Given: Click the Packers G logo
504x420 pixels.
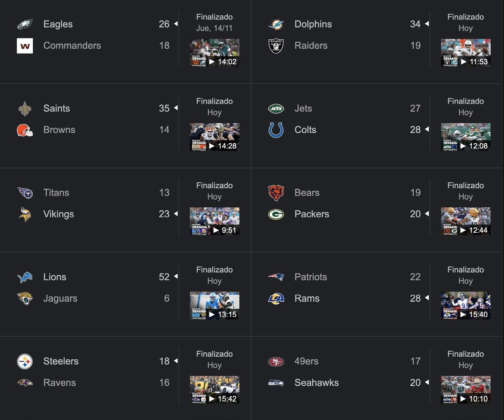Looking at the screenshot, I should click(x=276, y=214).
